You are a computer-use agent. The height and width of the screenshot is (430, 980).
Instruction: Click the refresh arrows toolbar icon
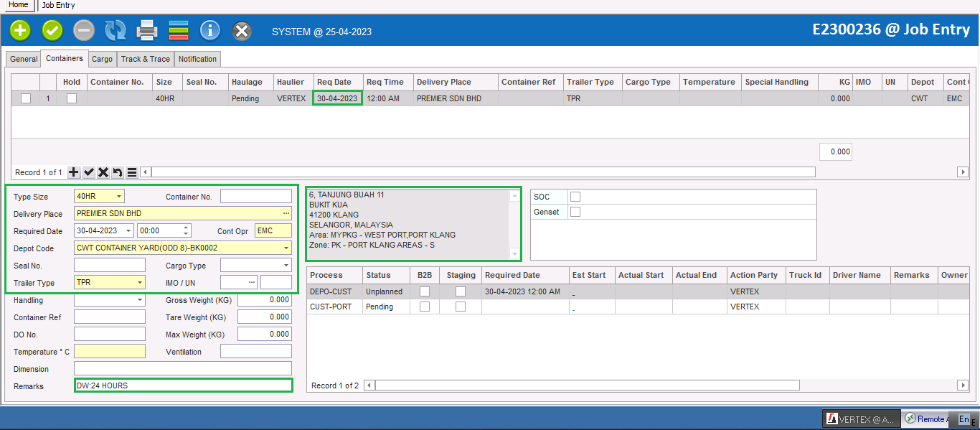(x=116, y=31)
